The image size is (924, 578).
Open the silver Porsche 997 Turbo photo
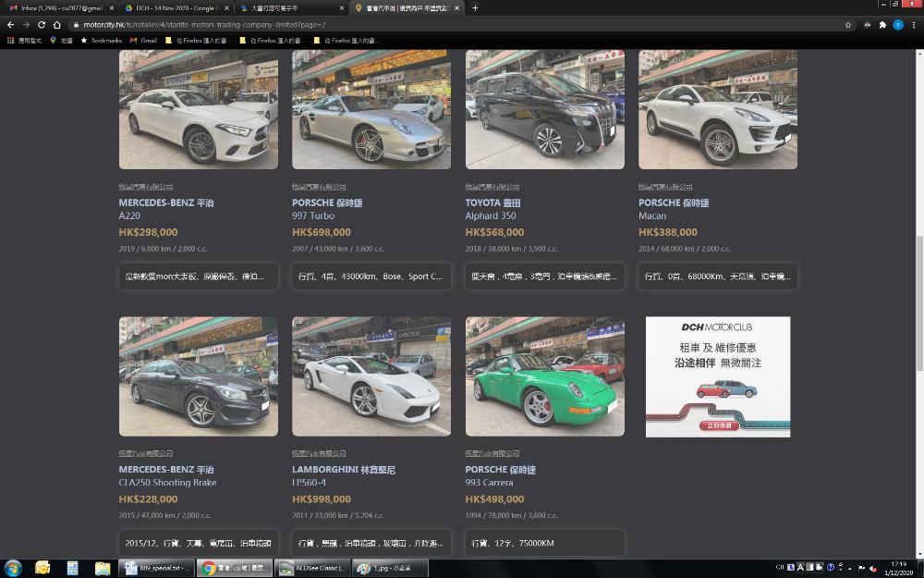click(371, 109)
